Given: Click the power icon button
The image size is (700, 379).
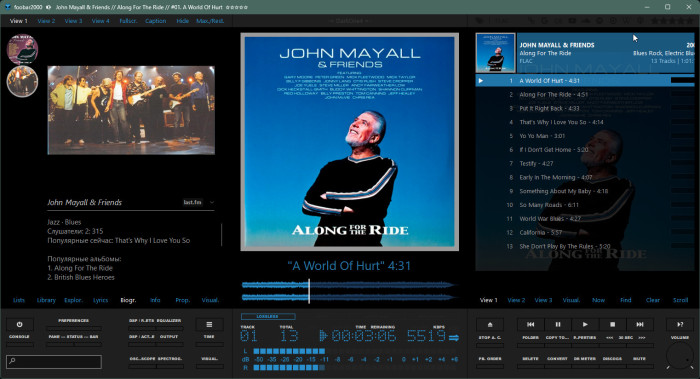Looking at the screenshot, I should tap(19, 325).
